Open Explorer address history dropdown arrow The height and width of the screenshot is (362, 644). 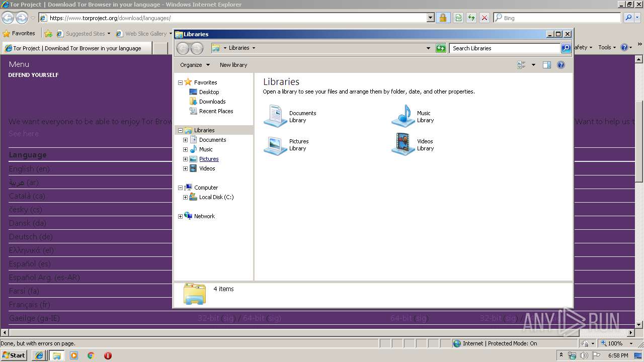pyautogui.click(x=428, y=48)
